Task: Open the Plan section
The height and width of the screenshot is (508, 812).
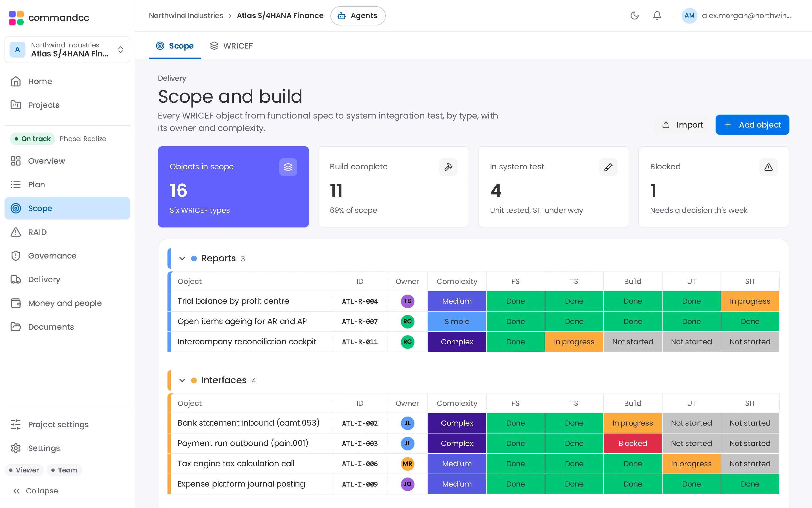Action: click(x=67, y=185)
